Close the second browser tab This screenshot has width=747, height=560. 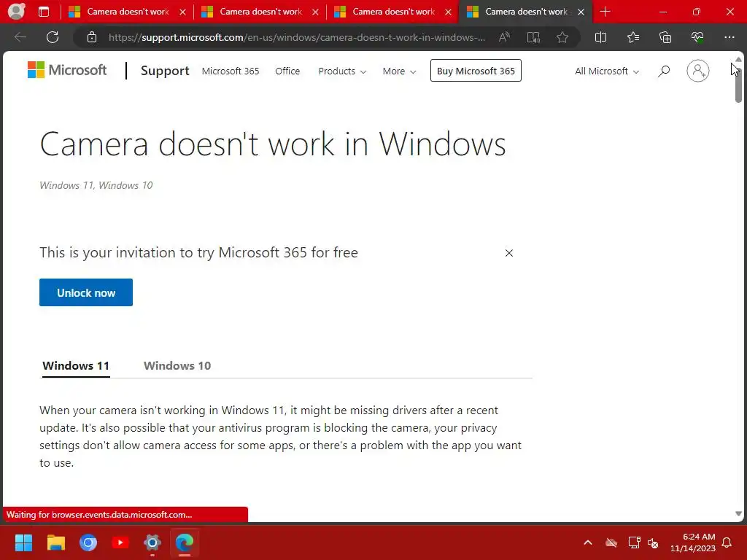315,12
